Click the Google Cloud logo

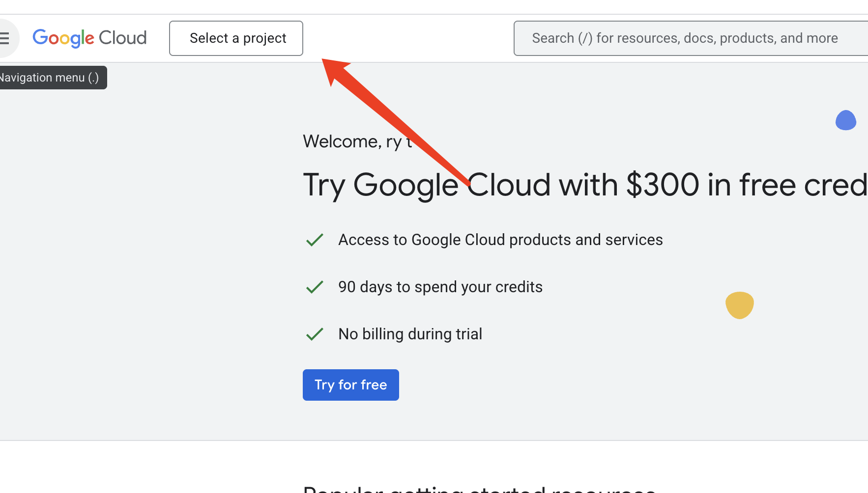[x=89, y=38]
